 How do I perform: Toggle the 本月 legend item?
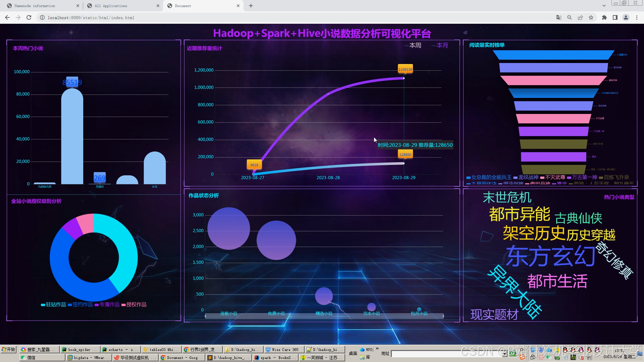tap(440, 45)
